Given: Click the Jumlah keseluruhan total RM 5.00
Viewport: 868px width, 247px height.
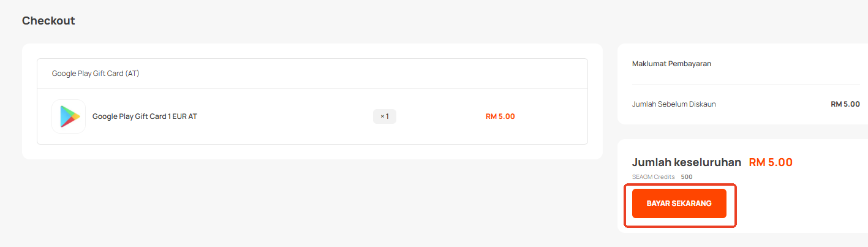Looking at the screenshot, I should click(771, 162).
